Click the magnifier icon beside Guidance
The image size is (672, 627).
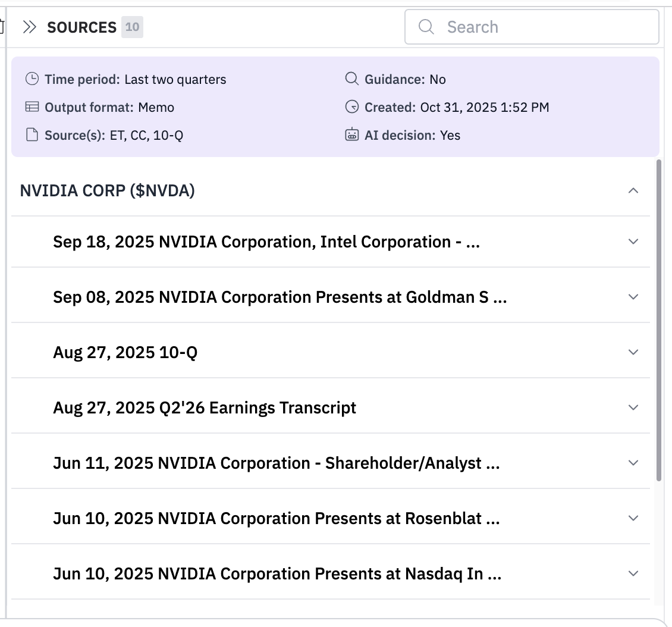click(352, 79)
